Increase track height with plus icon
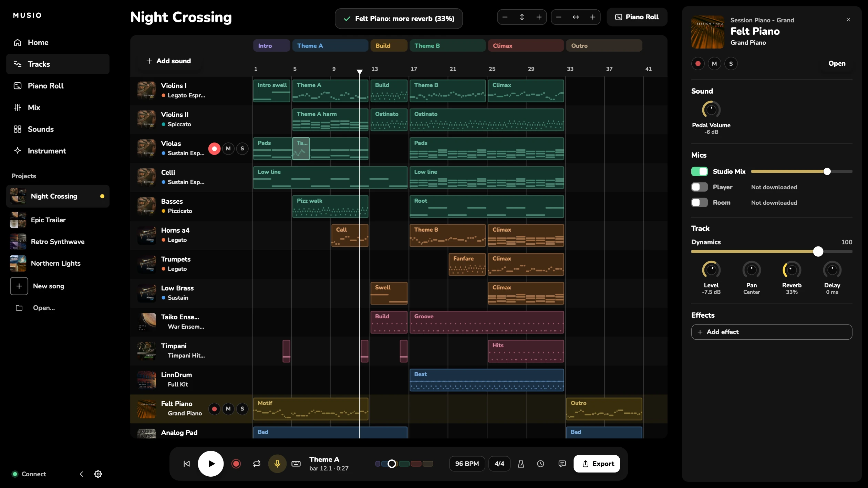This screenshot has height=488, width=868. 539,17
